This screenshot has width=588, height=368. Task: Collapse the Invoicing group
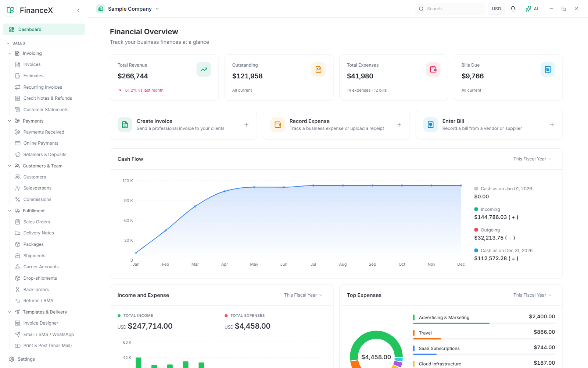point(10,53)
